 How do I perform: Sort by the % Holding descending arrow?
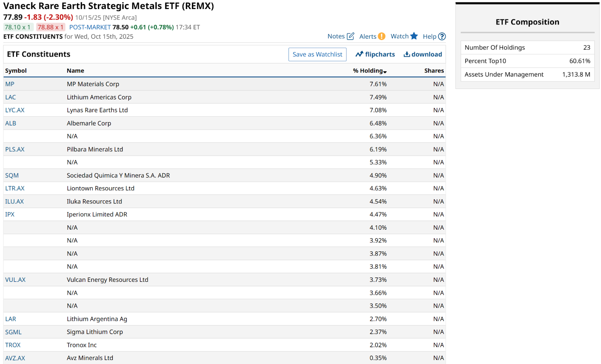coord(385,72)
